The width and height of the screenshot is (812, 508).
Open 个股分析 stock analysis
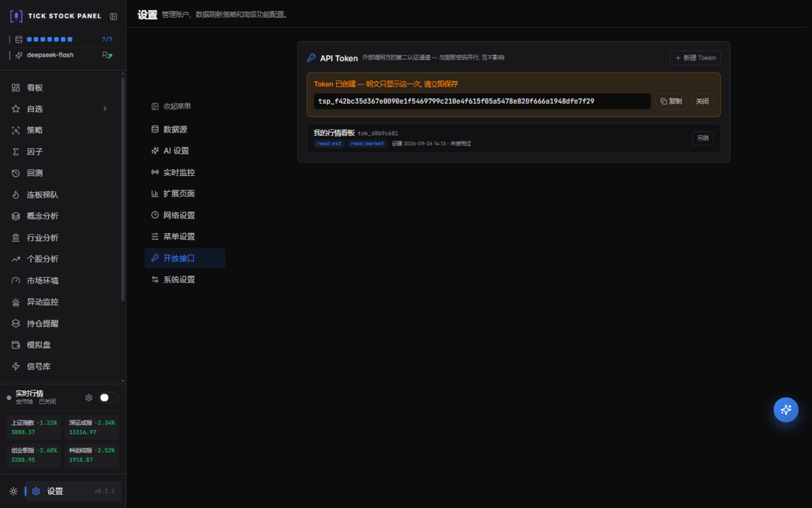pos(60,259)
